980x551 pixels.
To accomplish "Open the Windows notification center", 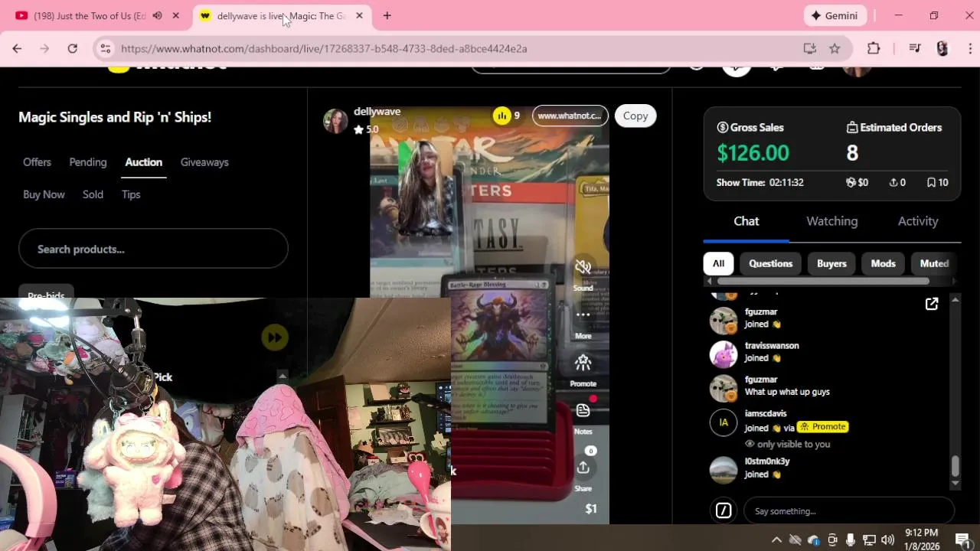I will click(x=962, y=540).
